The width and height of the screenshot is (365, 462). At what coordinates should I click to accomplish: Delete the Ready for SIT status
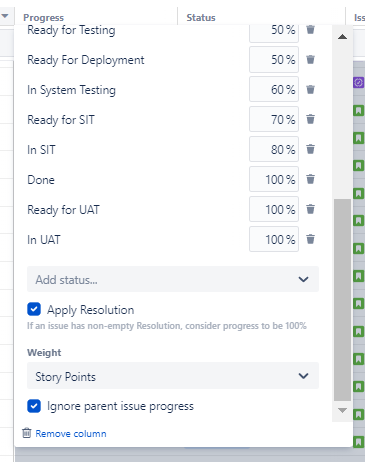click(x=310, y=119)
